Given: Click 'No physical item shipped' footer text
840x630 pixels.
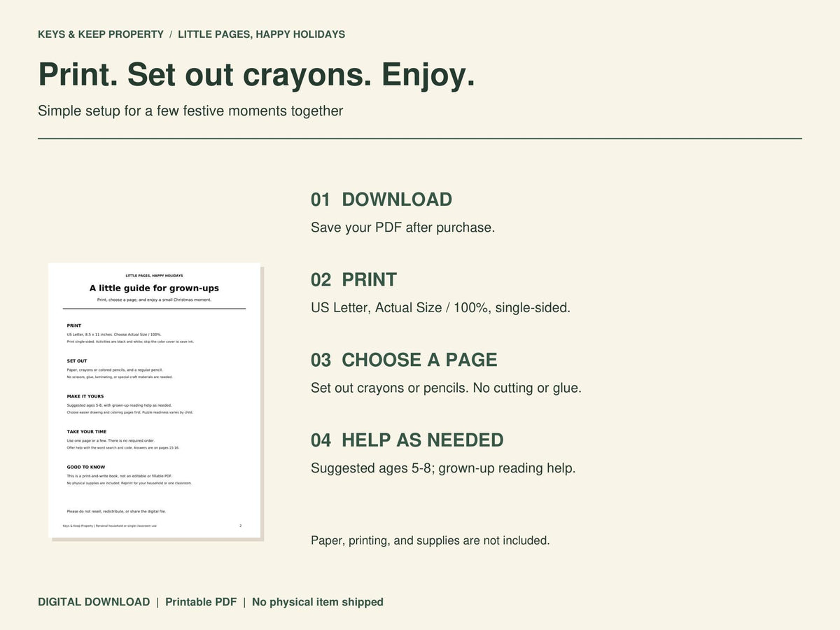Looking at the screenshot, I should [318, 602].
